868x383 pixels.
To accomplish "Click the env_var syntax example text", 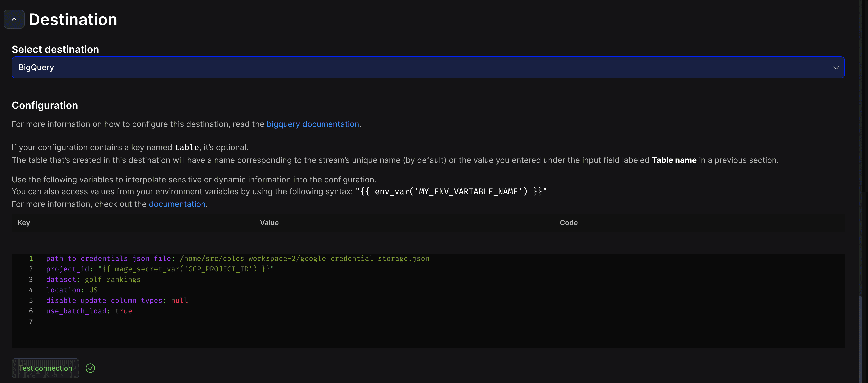I will point(451,191).
